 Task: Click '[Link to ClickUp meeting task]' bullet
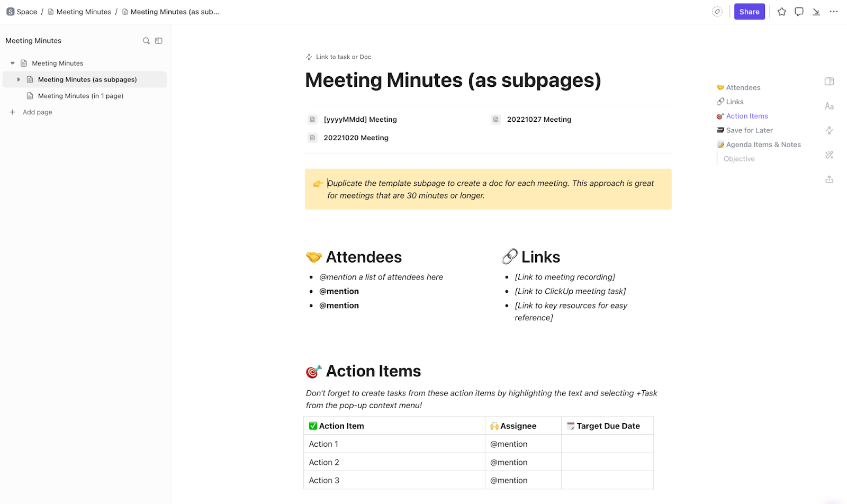570,291
